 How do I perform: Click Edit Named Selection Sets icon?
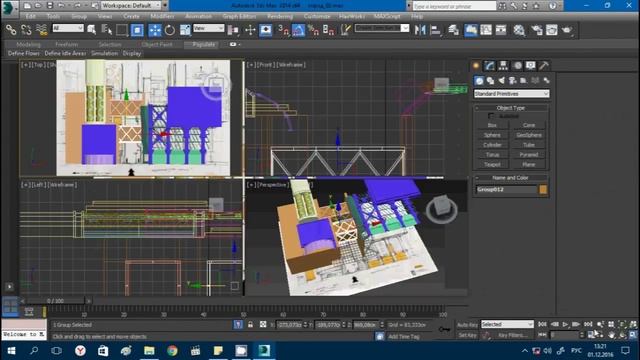coord(346,30)
